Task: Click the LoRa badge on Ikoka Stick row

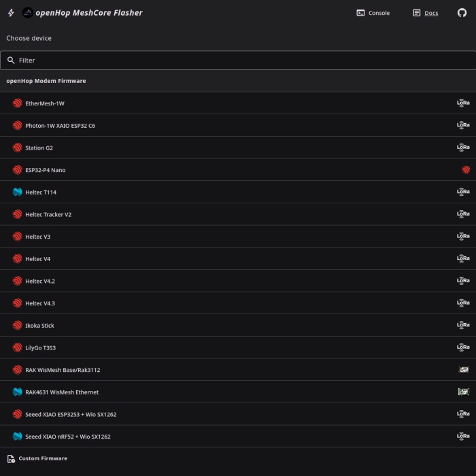Action: (463, 325)
